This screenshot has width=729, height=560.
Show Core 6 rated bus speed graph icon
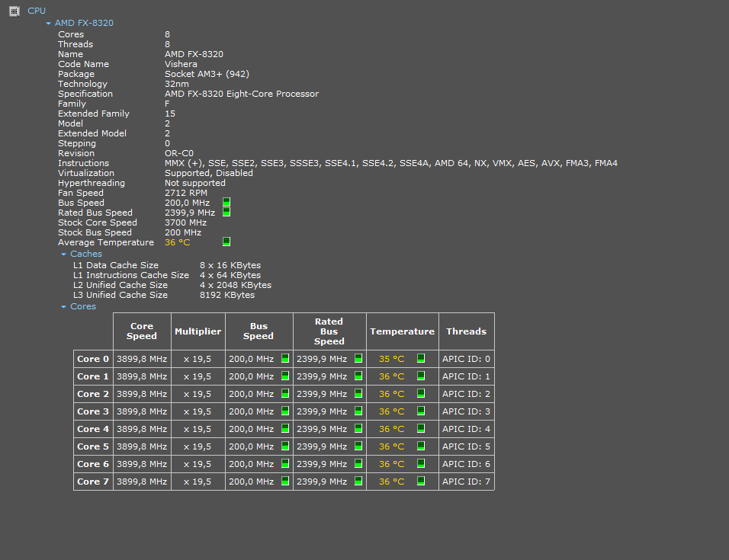tap(358, 463)
